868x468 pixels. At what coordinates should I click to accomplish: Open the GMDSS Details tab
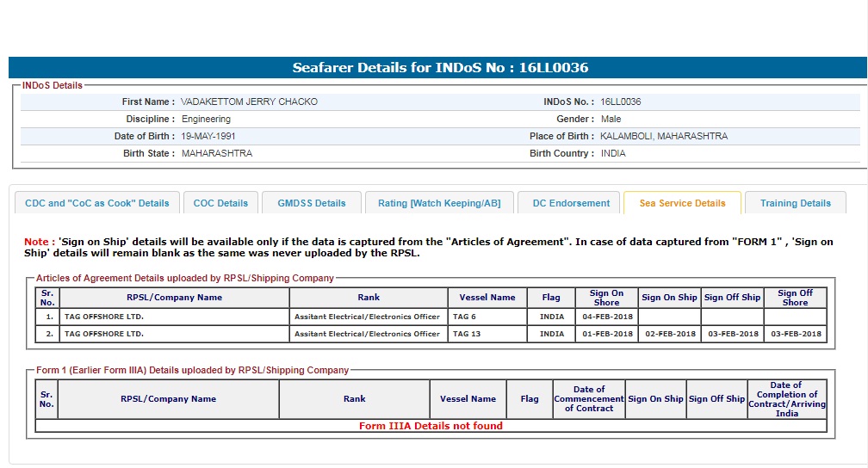pyautogui.click(x=312, y=203)
